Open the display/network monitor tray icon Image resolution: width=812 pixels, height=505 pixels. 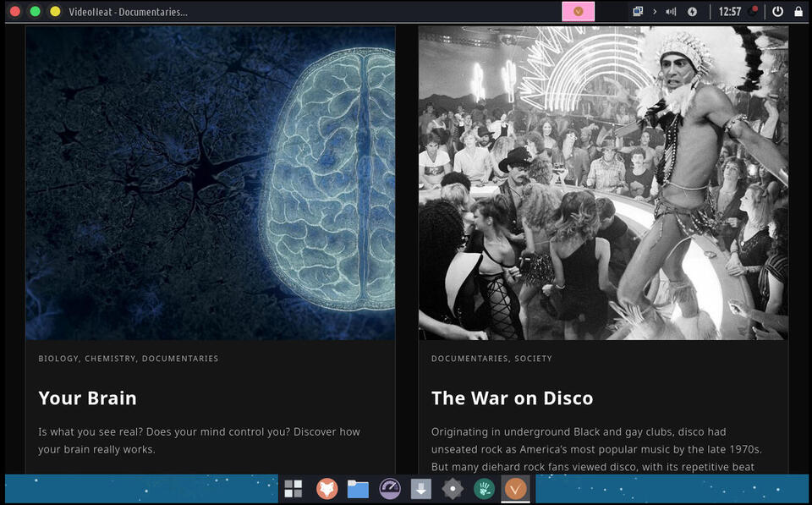(638, 12)
